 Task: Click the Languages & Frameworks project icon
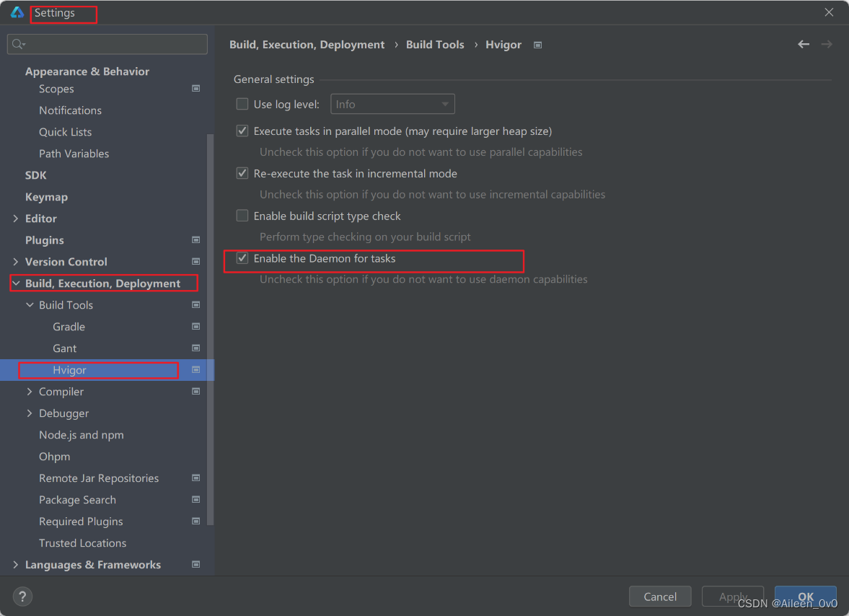196,565
